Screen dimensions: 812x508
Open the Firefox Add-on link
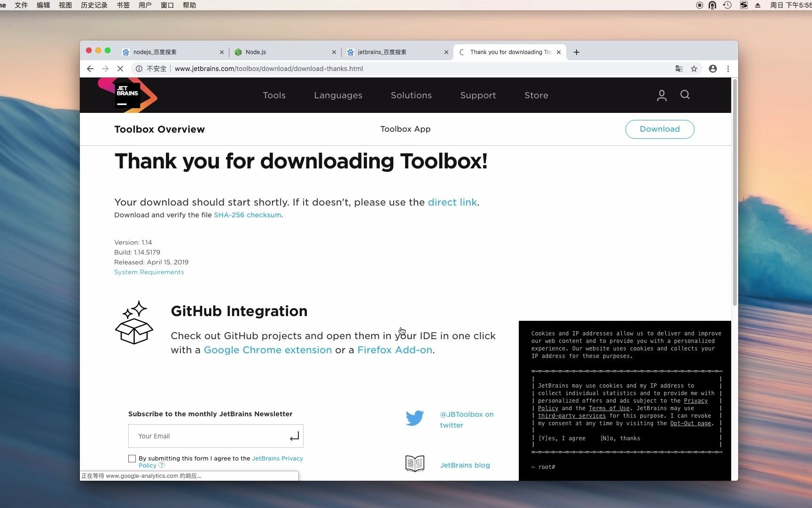[x=395, y=350]
